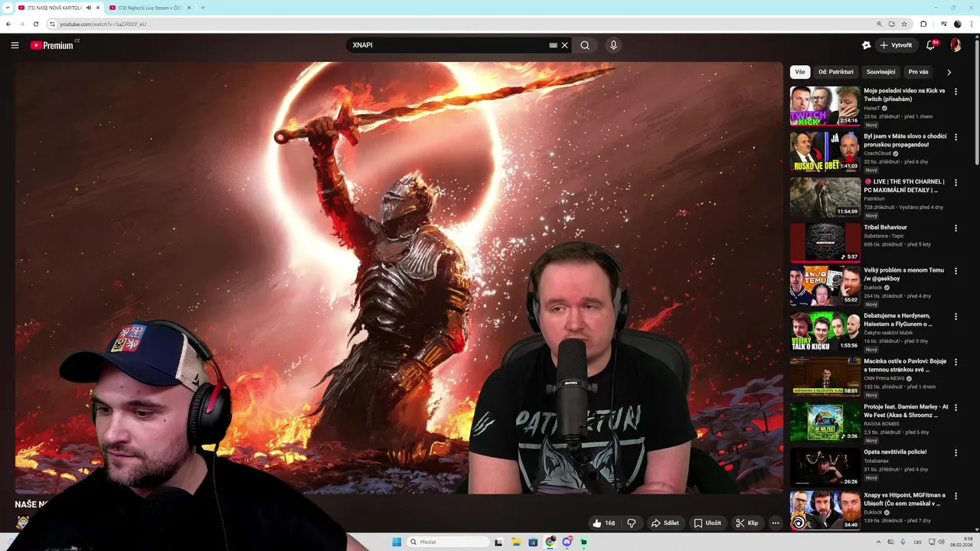Open options for Tribal Behaviour video
The image size is (980, 551).
click(x=955, y=228)
